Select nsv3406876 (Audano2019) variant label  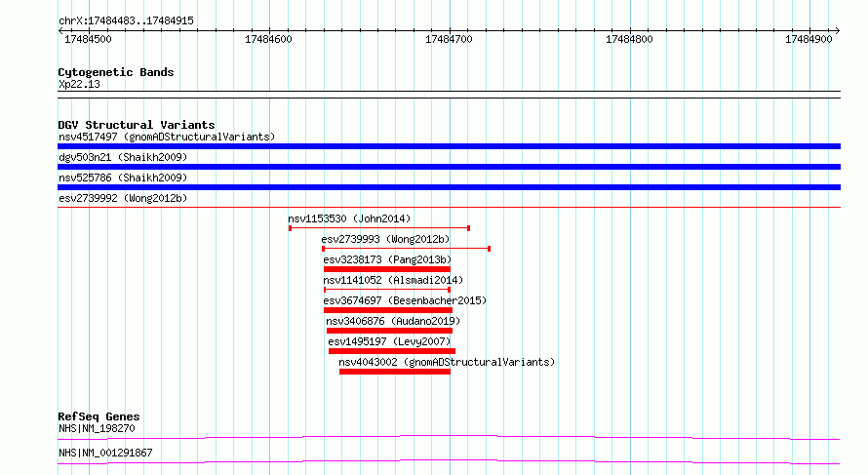coord(393,321)
